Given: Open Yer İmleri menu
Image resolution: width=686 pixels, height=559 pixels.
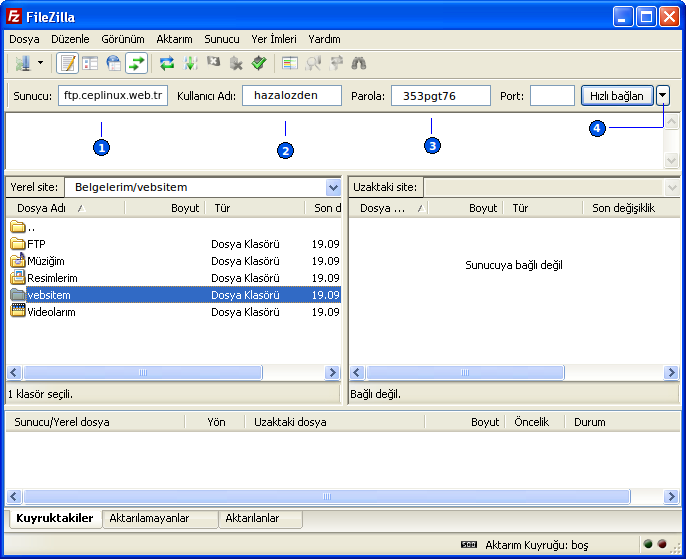Looking at the screenshot, I should 274,39.
